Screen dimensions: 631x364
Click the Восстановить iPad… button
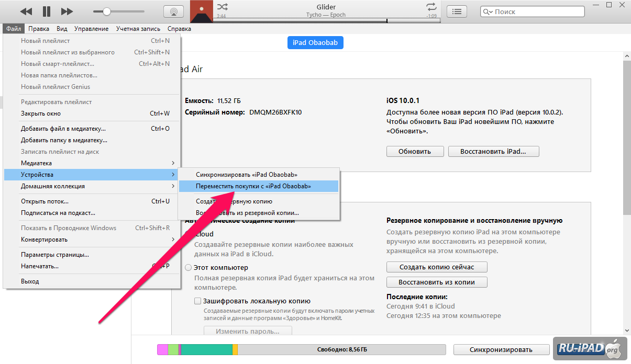[493, 151]
